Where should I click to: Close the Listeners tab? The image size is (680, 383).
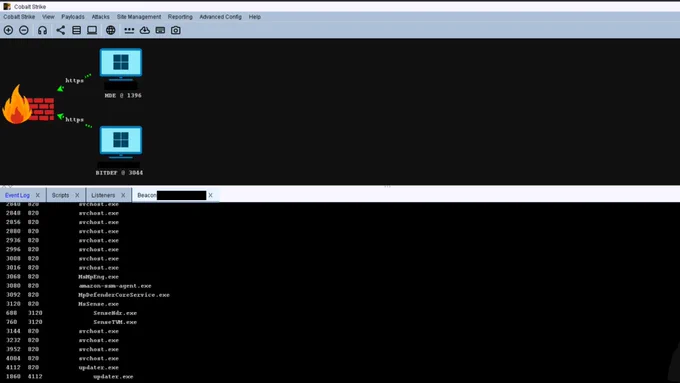123,195
